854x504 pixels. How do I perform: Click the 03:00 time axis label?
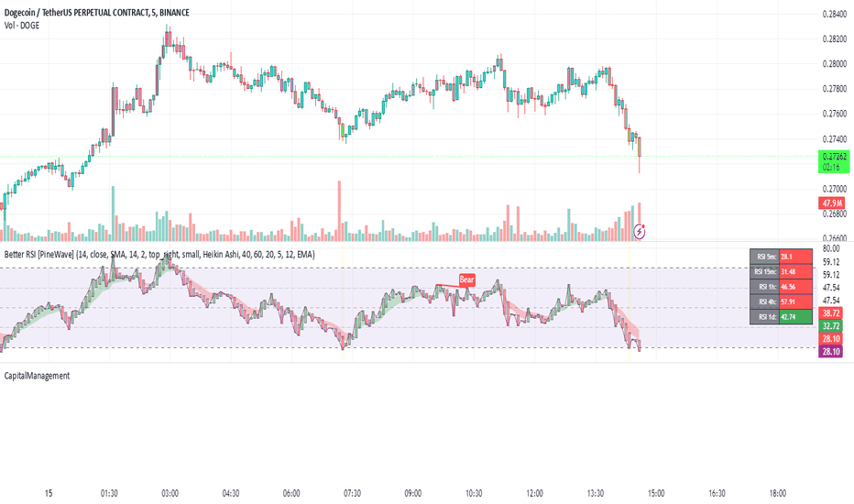[x=170, y=493]
